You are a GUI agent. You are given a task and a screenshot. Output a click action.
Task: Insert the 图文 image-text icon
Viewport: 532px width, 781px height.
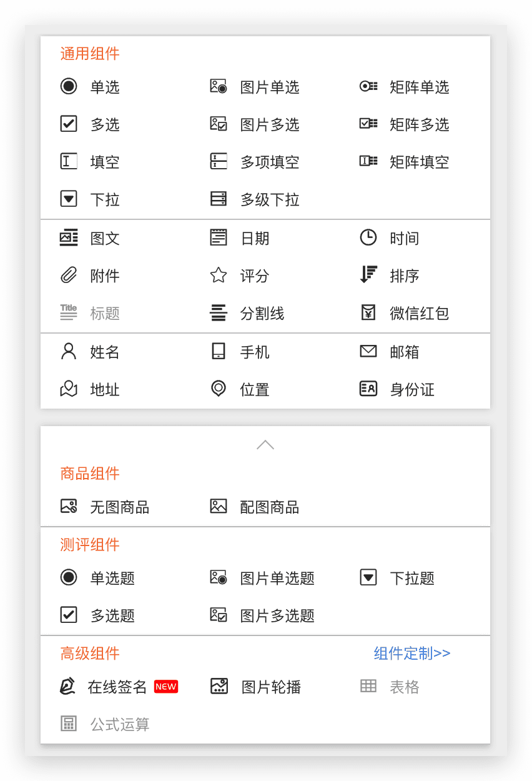pos(69,237)
